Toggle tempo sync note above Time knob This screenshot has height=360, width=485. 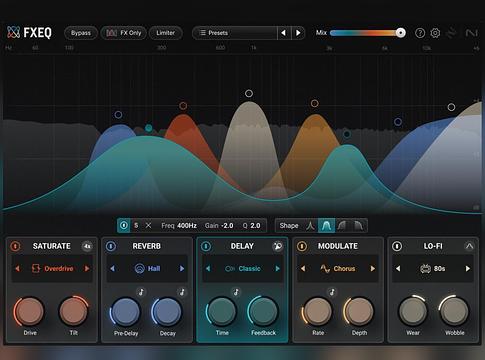coord(236,292)
